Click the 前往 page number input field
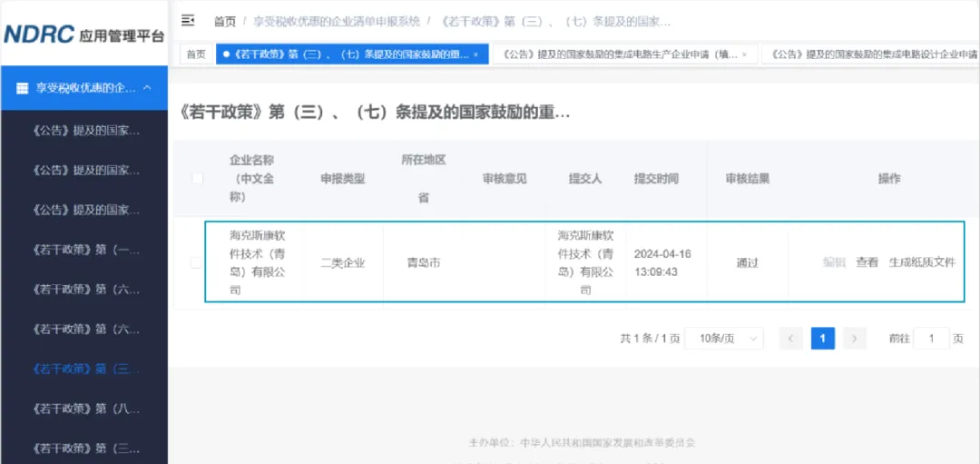This screenshot has width=980, height=464. click(931, 339)
